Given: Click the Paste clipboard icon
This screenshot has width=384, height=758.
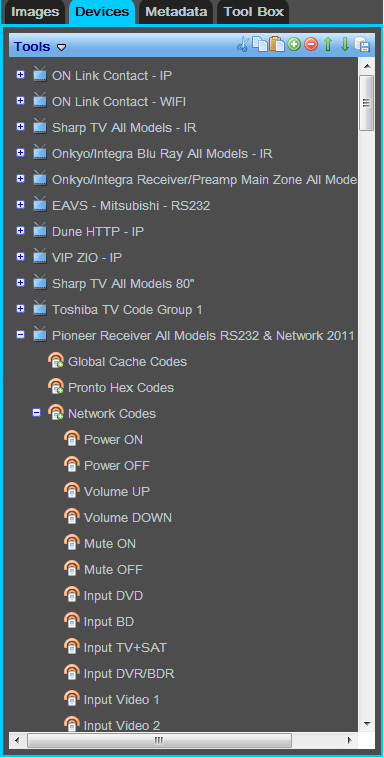Looking at the screenshot, I should pos(277,45).
